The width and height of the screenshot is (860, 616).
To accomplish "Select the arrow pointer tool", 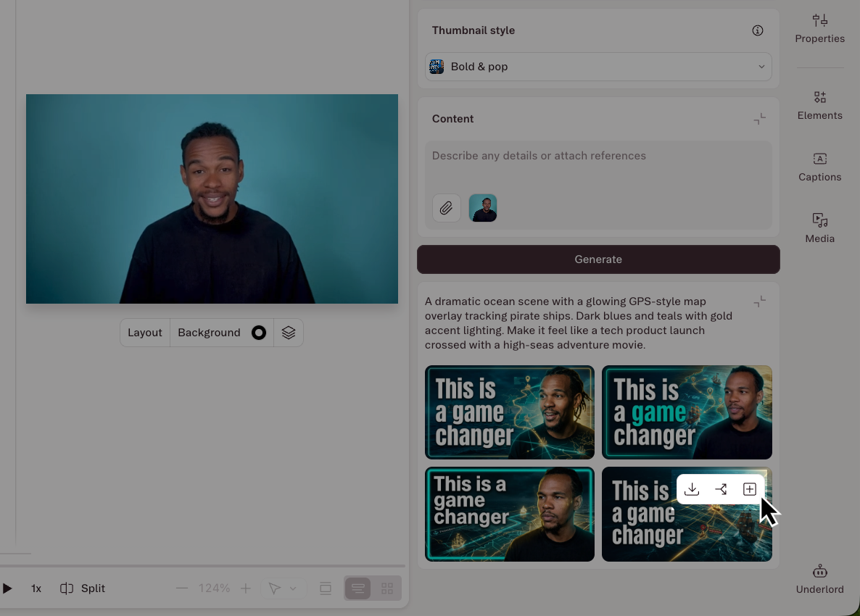I will click(x=275, y=588).
